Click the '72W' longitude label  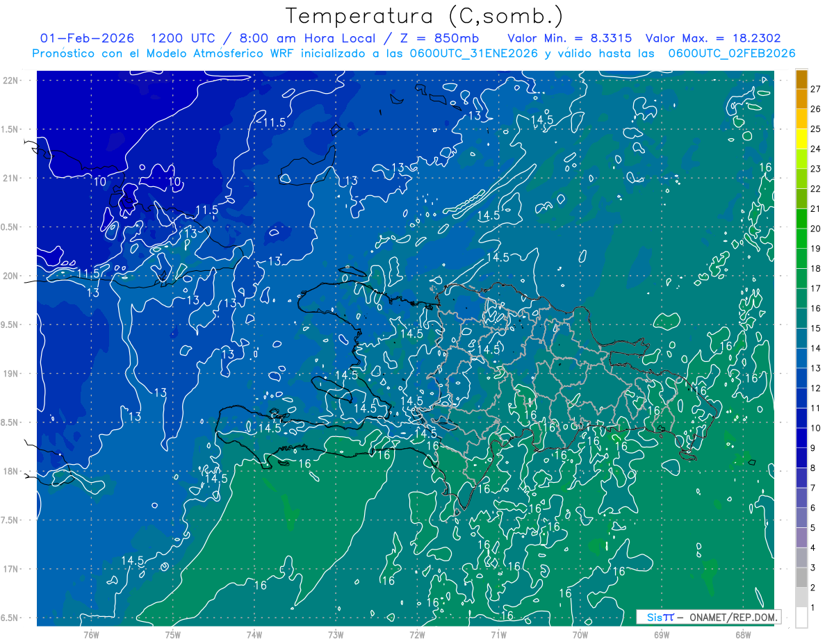coord(417,634)
